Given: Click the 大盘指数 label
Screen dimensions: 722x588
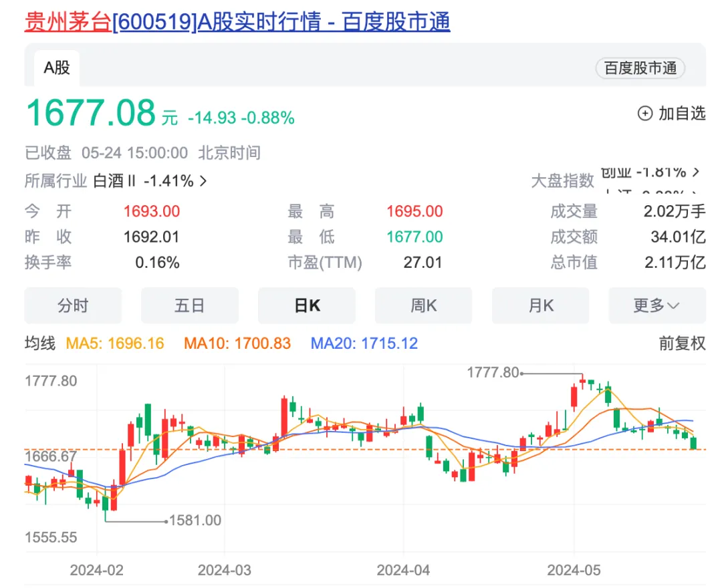Looking at the screenshot, I should [563, 181].
